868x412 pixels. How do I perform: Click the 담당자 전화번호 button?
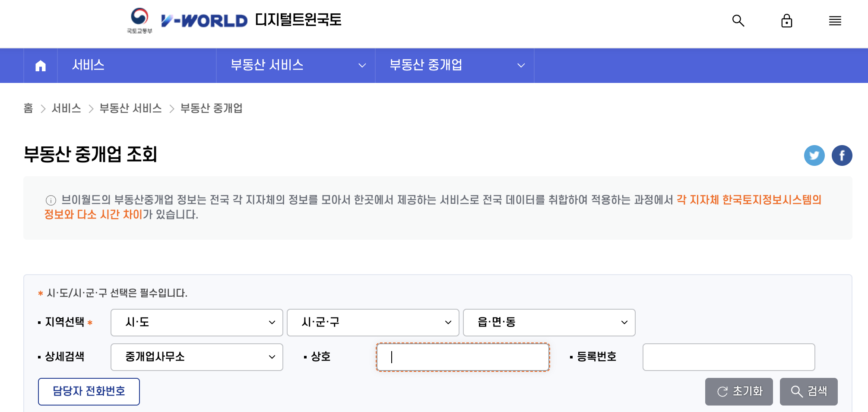(x=89, y=392)
